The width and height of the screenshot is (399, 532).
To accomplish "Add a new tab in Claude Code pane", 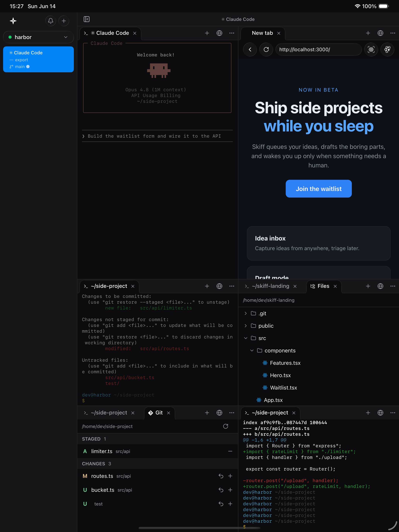I will (x=207, y=33).
